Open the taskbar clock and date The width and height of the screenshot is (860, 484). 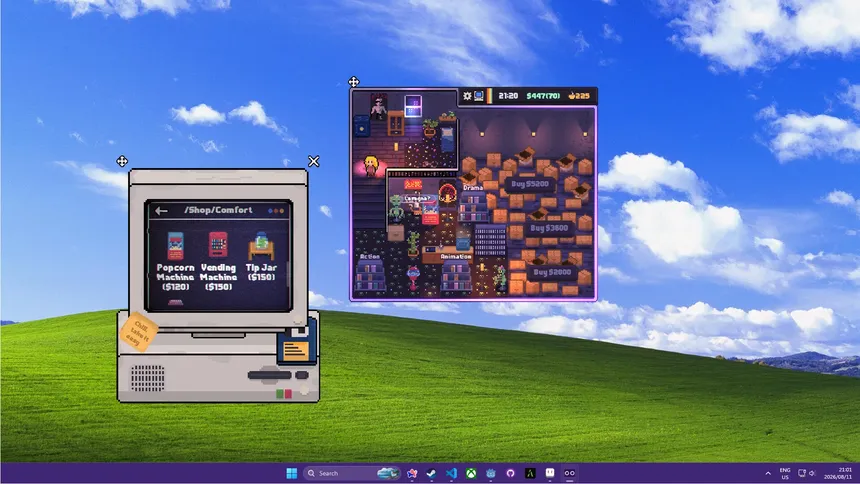838,473
